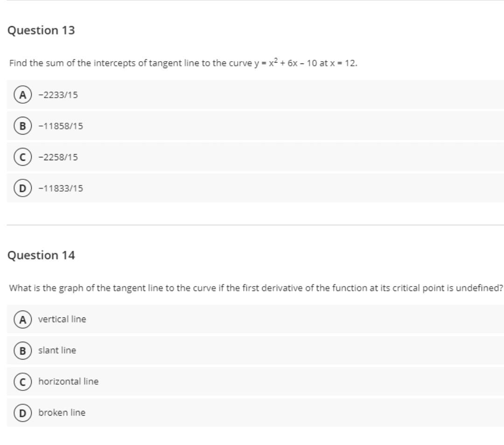Click the circled C icon beside horizontal line
This screenshot has width=504, height=445.
point(21,381)
